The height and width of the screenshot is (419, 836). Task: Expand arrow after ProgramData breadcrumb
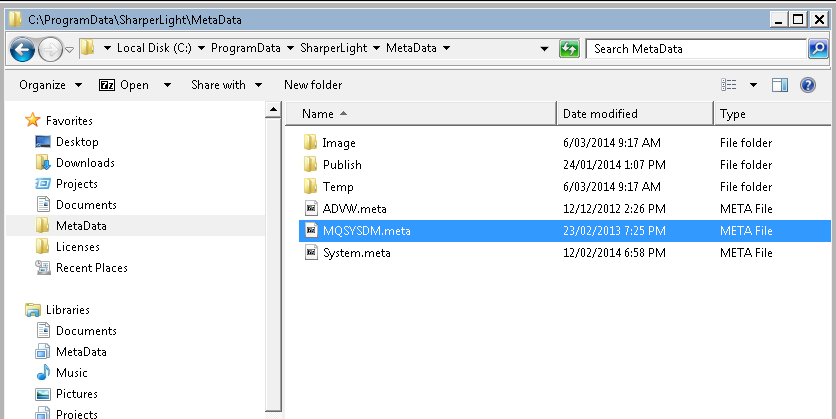point(291,49)
